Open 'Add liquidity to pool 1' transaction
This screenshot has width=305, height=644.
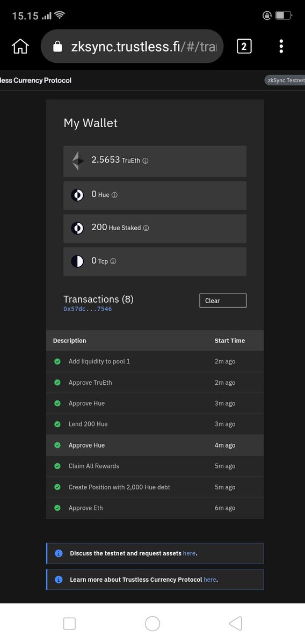click(155, 362)
